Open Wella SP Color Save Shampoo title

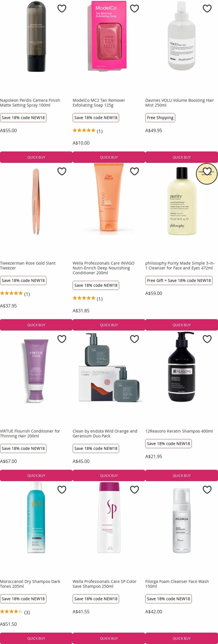(x=105, y=584)
